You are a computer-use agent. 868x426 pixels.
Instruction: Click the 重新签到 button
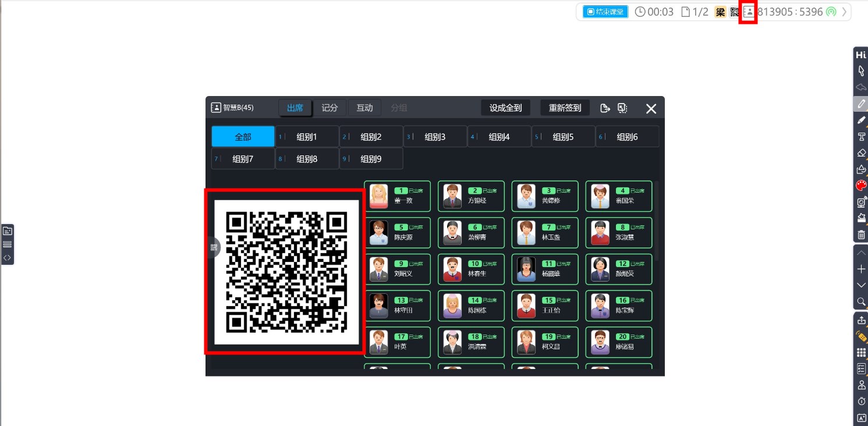click(x=565, y=108)
